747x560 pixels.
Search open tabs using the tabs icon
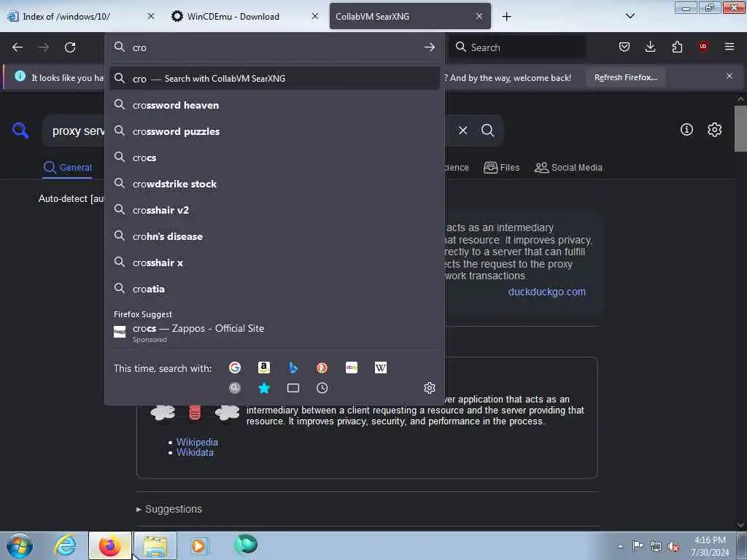click(x=293, y=388)
